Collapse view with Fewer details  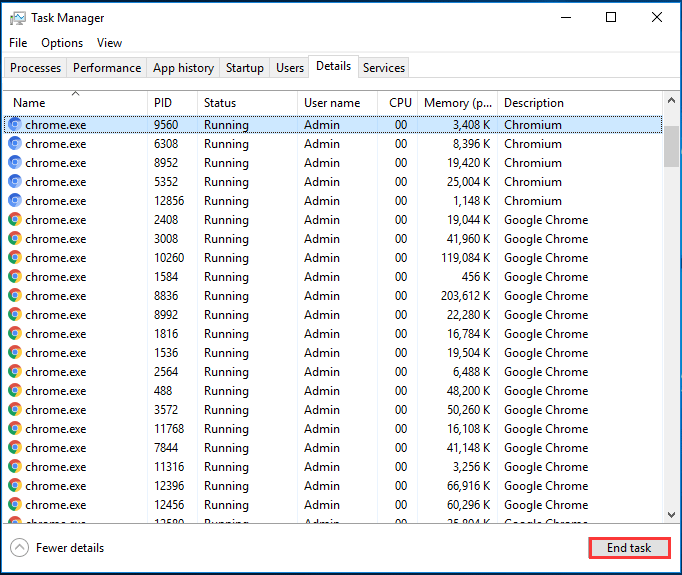57,548
